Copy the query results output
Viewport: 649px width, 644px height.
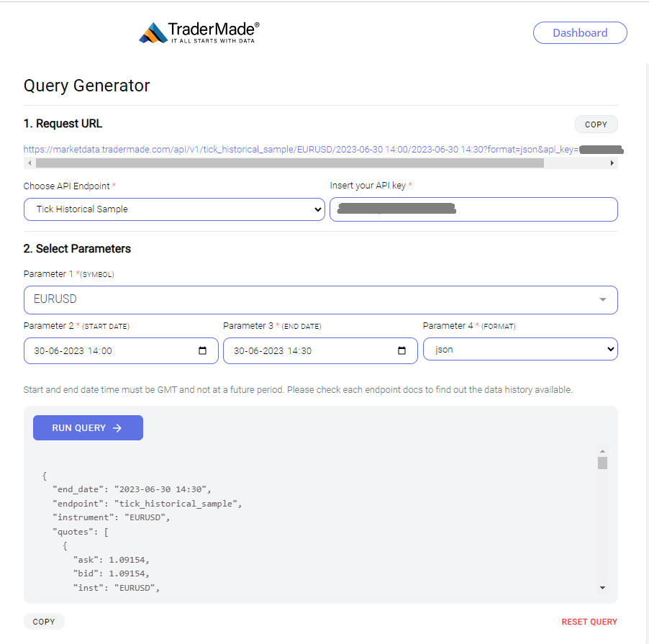44,622
